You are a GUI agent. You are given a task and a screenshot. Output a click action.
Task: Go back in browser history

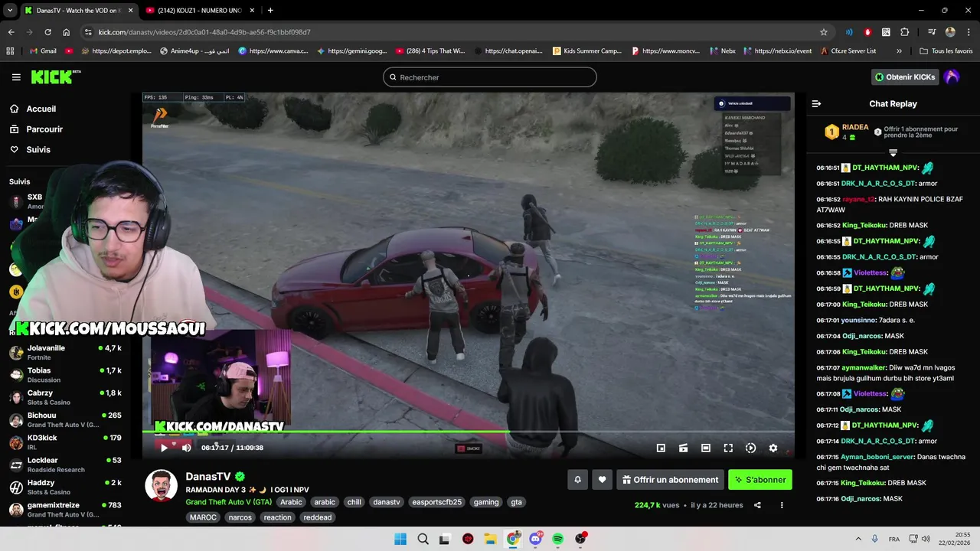[11, 32]
